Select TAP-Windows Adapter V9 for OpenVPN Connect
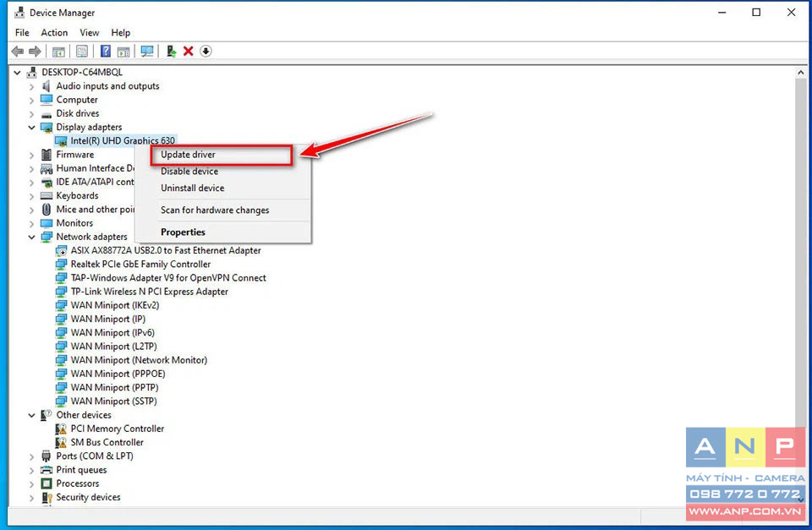This screenshot has height=530, width=812. click(168, 278)
